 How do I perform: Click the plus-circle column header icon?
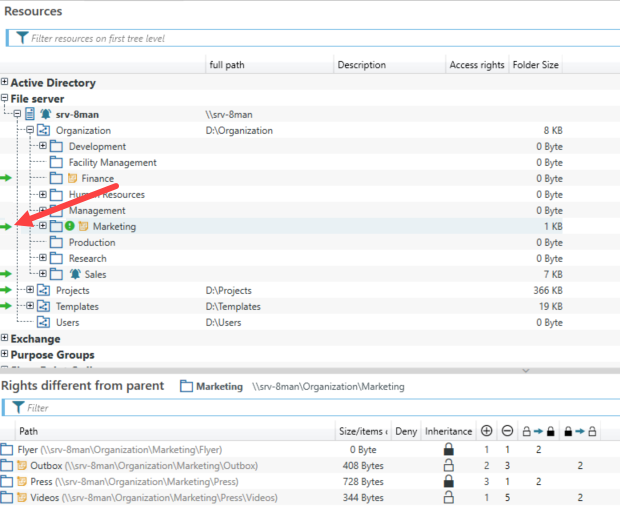click(x=487, y=431)
